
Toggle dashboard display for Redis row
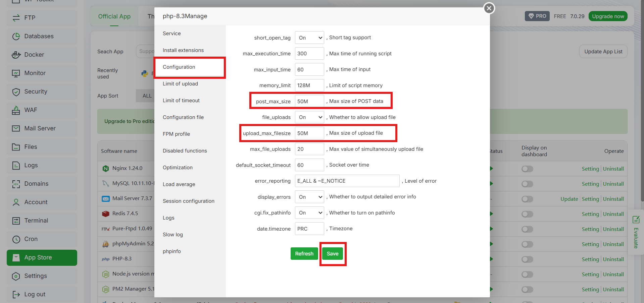pyautogui.click(x=527, y=214)
